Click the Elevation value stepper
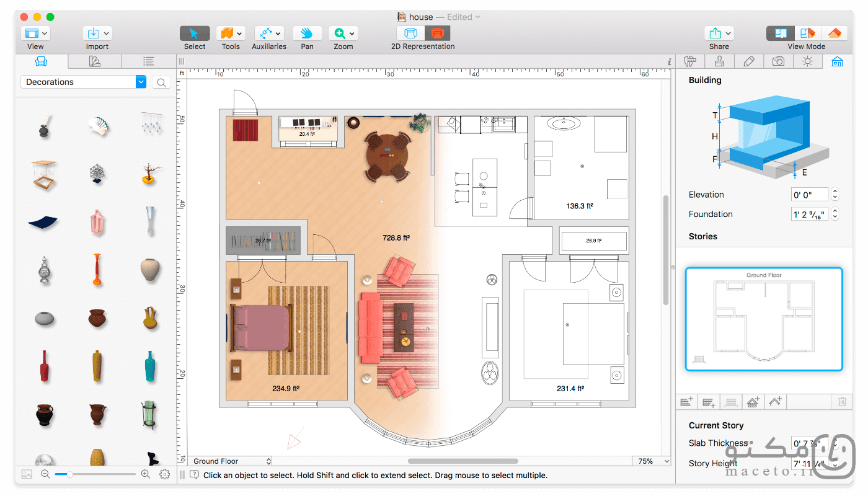 (835, 195)
